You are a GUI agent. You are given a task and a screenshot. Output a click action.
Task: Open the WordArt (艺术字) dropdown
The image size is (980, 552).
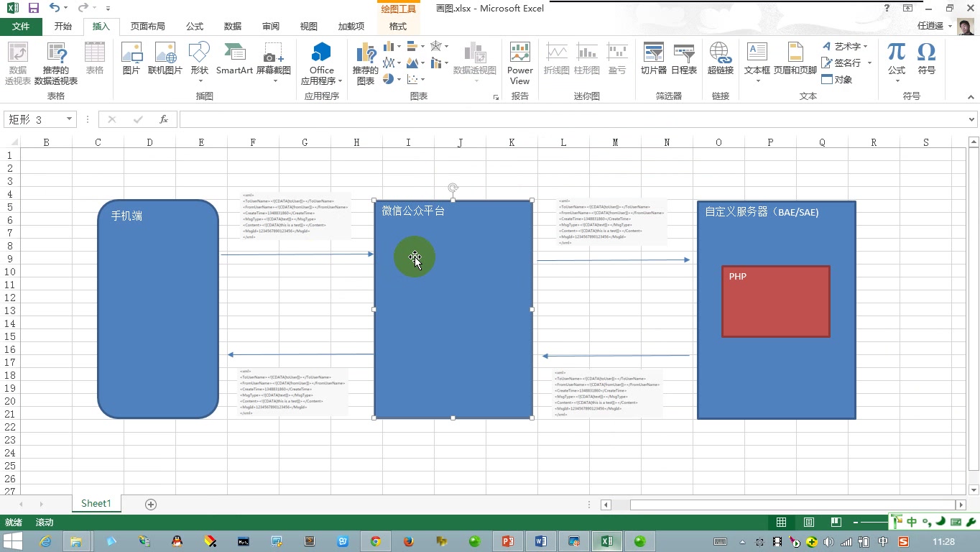[x=865, y=46]
